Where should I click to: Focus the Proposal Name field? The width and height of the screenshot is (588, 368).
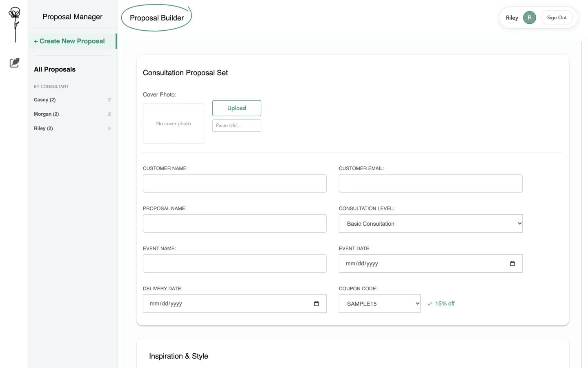tap(235, 224)
